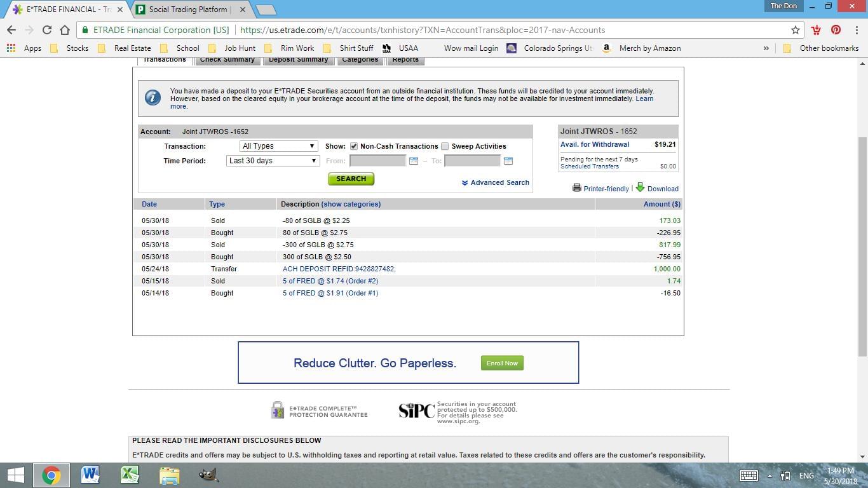Switch to the Check Summary tab
Image resolution: width=868 pixels, height=488 pixels.
click(x=227, y=60)
